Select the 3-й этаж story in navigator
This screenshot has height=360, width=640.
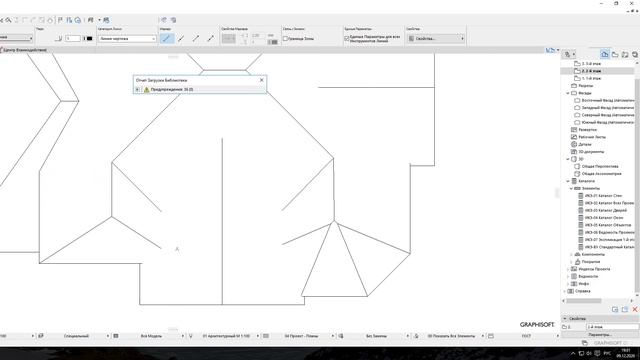click(x=591, y=64)
